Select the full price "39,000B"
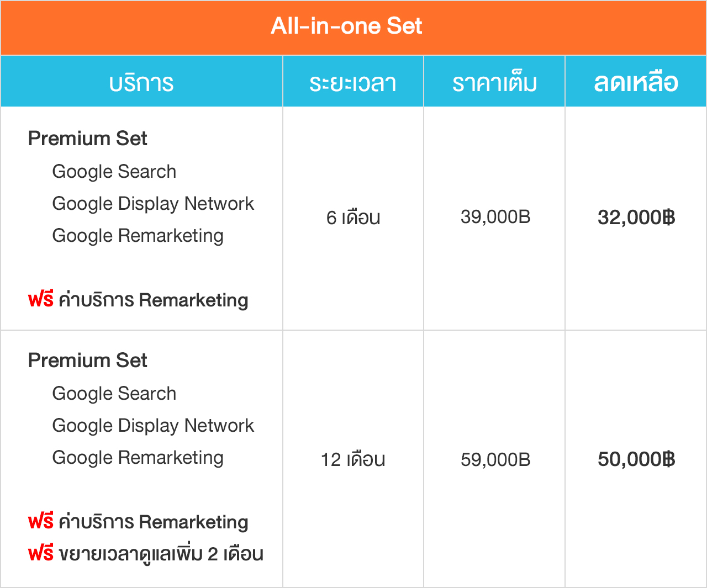This screenshot has height=588, width=707. [x=495, y=217]
